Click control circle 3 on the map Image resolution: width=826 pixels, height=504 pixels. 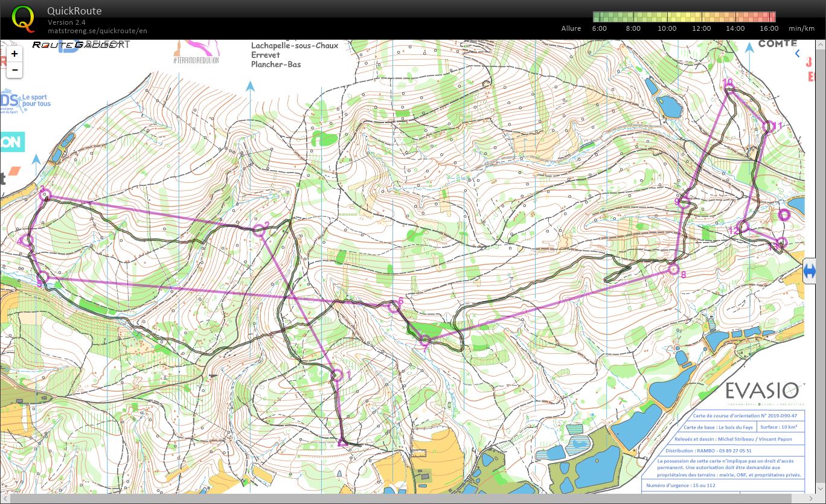coord(45,195)
